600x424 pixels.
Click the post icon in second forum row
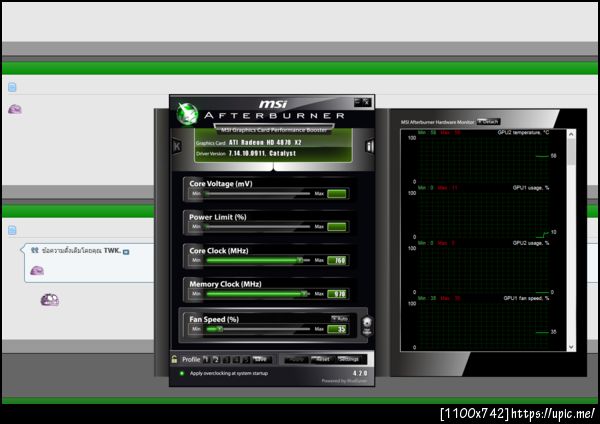point(12,230)
